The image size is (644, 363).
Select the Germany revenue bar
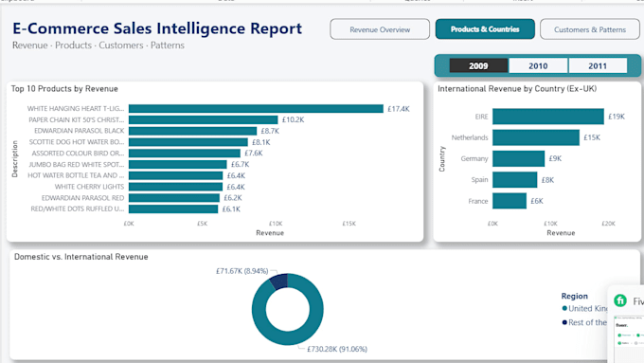[519, 158]
